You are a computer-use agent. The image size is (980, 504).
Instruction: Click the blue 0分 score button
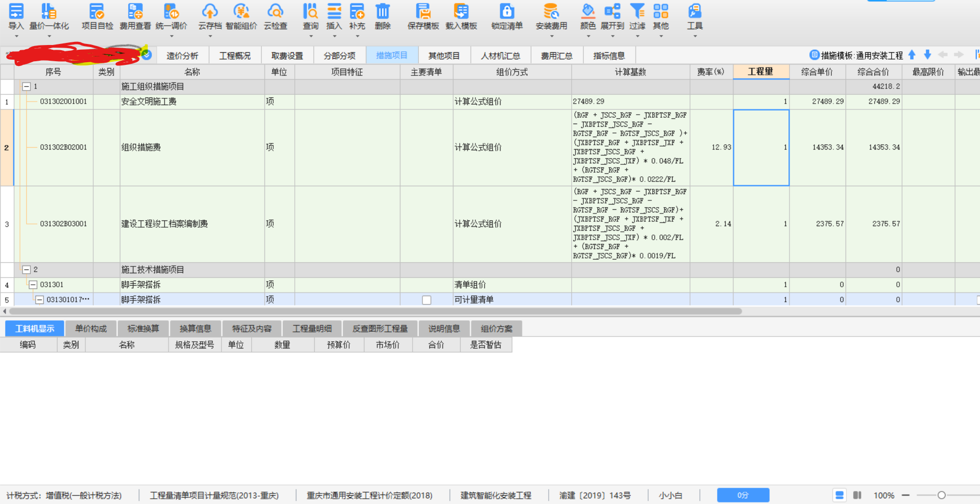(x=743, y=495)
